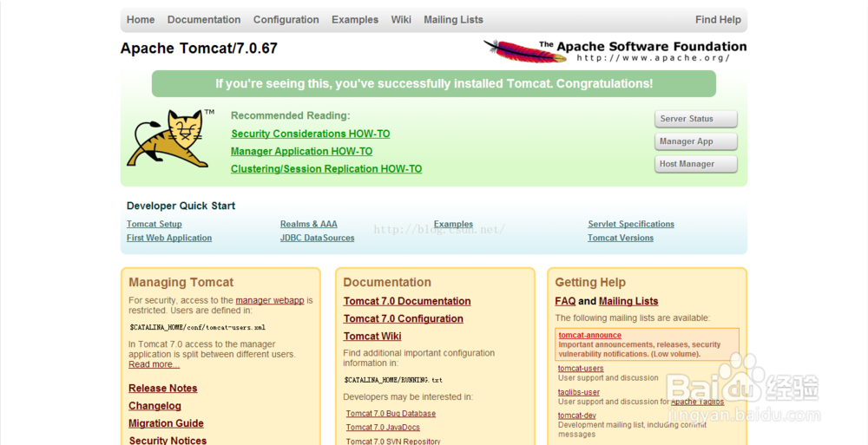868x445 pixels.
Task: Click the Manager App button
Action: 696,141
